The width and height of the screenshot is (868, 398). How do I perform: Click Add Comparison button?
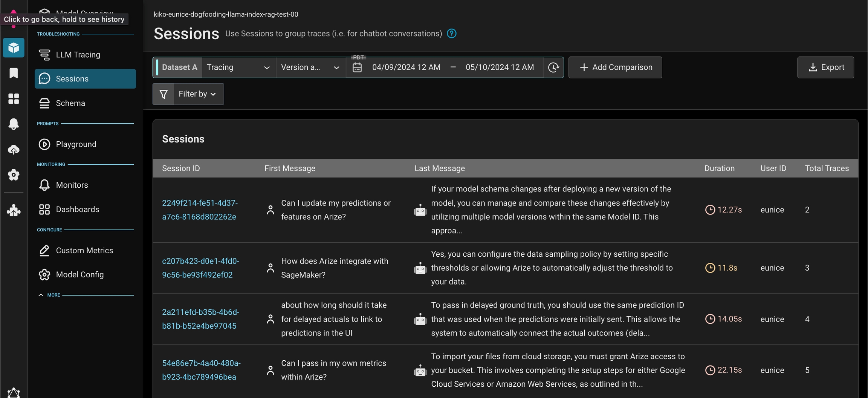615,67
